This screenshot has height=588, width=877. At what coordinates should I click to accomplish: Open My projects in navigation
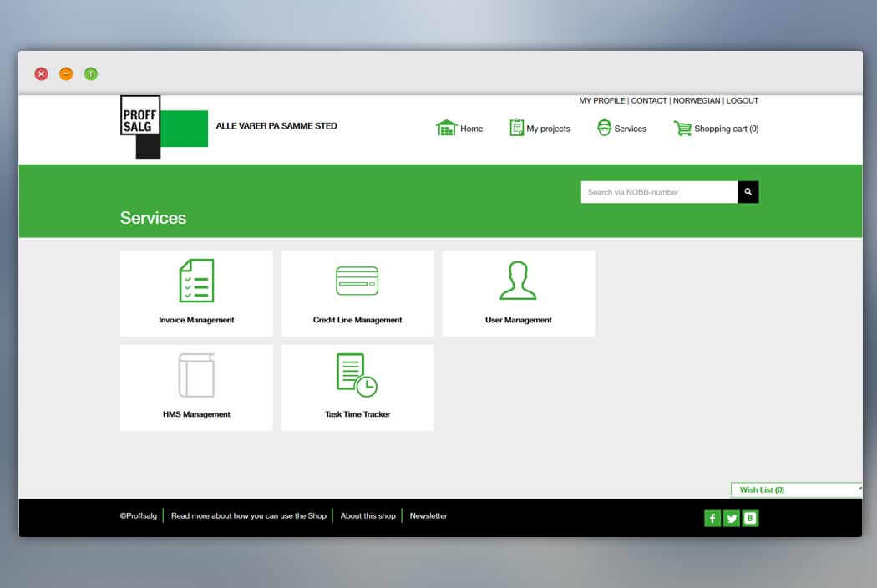click(540, 128)
